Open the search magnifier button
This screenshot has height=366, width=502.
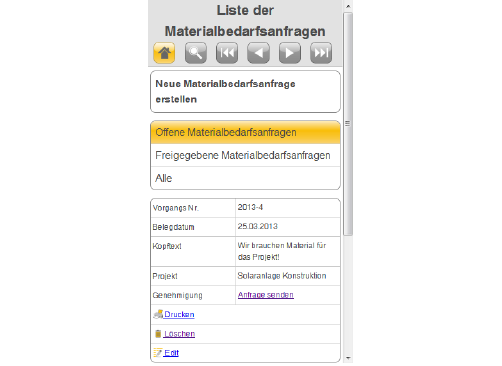coord(196,53)
